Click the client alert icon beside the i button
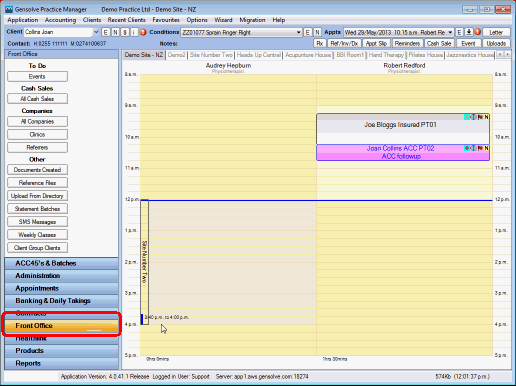The width and height of the screenshot is (516, 386). (143, 32)
